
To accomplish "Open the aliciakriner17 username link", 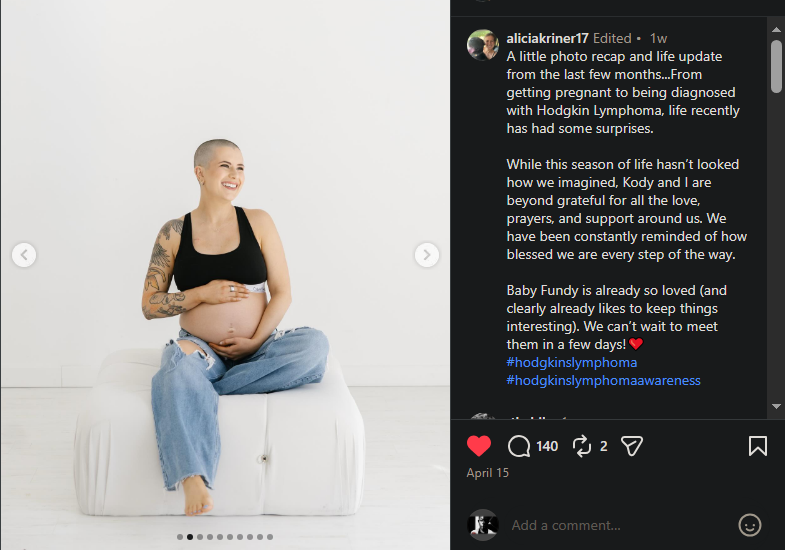I will click(547, 39).
